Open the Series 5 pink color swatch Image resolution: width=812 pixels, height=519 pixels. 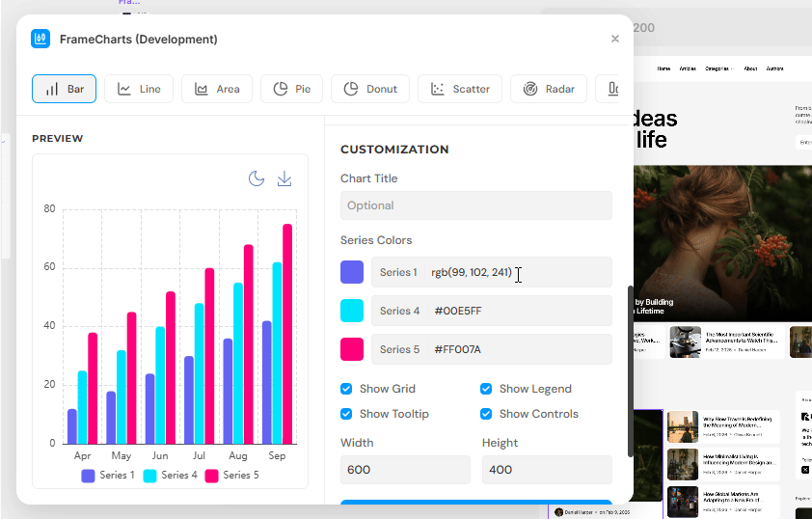click(352, 349)
